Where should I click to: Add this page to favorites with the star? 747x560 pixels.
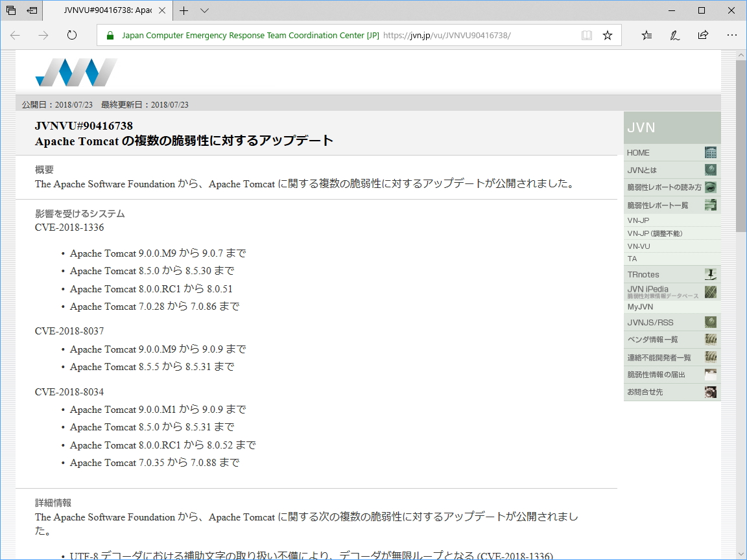coord(607,35)
